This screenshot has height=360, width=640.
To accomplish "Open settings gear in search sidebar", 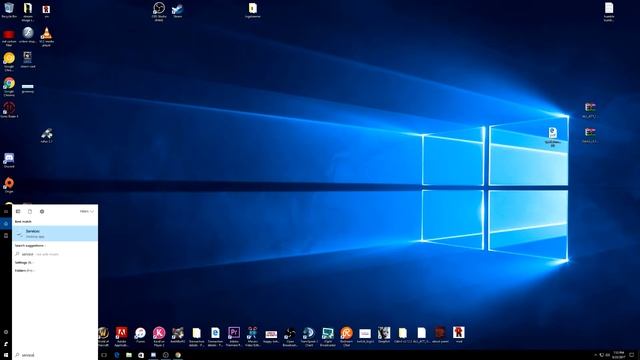I will [x=6, y=332].
